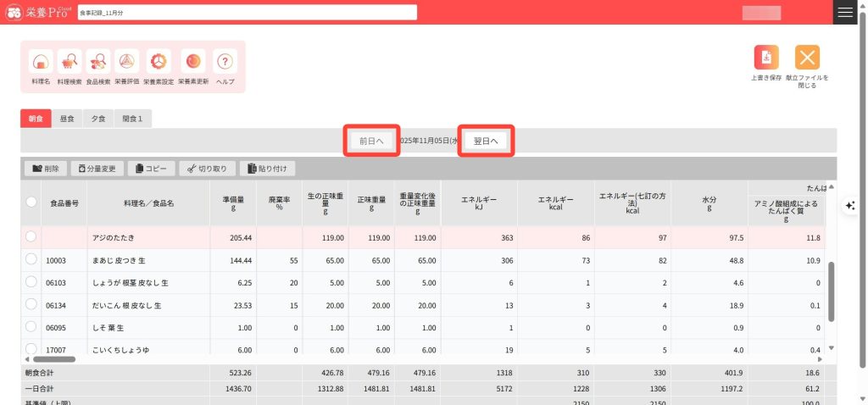
Task: Click the file name field 食事記録_11月分
Action: coord(247,13)
